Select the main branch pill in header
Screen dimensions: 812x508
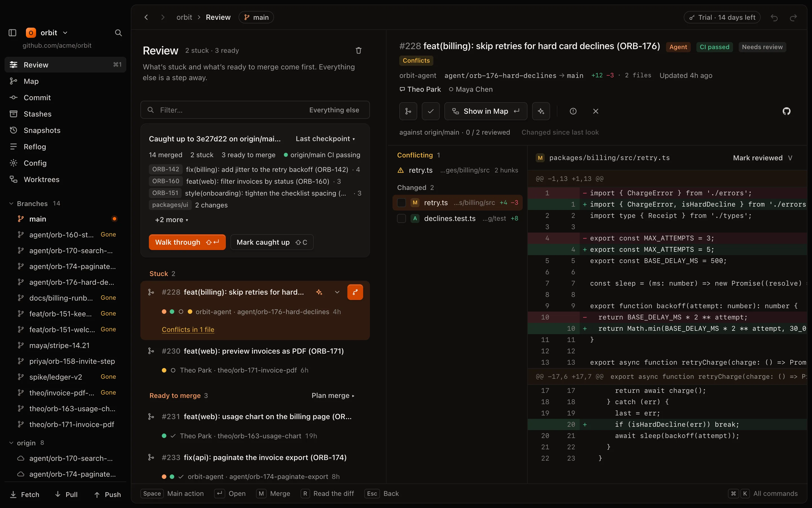click(256, 17)
